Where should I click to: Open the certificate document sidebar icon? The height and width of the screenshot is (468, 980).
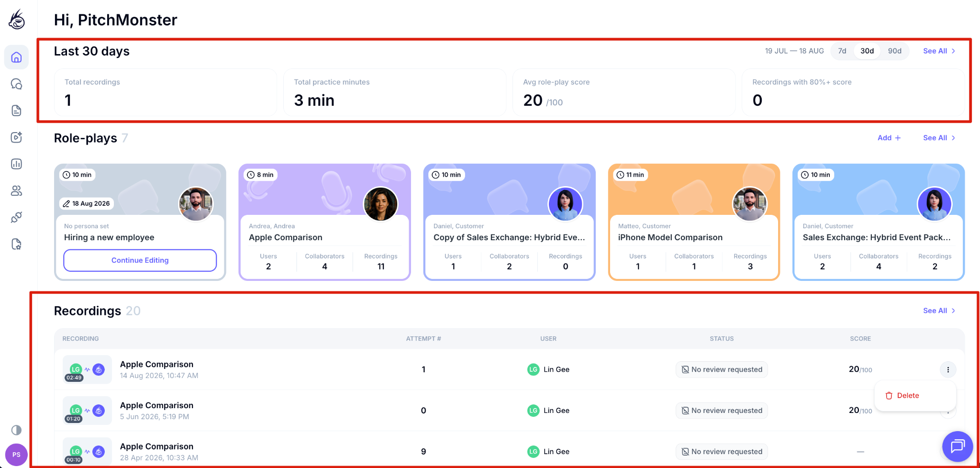tap(16, 244)
